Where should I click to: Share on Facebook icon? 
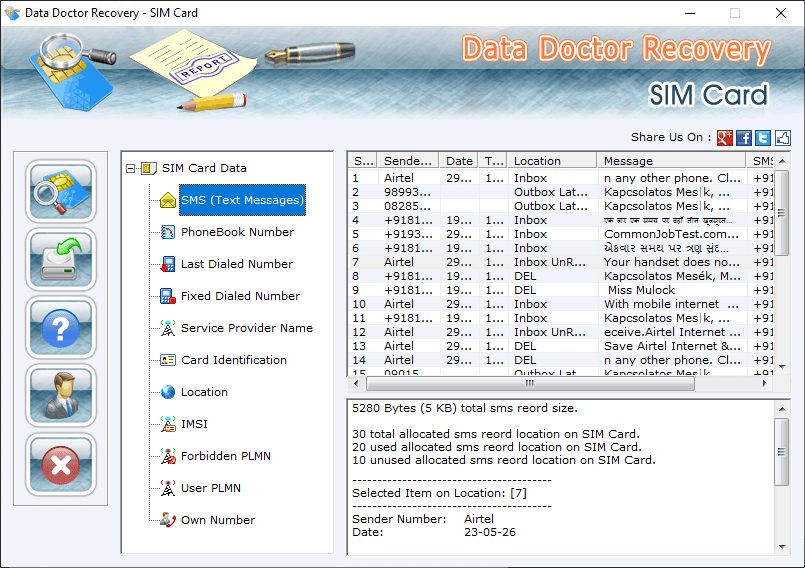pos(743,138)
